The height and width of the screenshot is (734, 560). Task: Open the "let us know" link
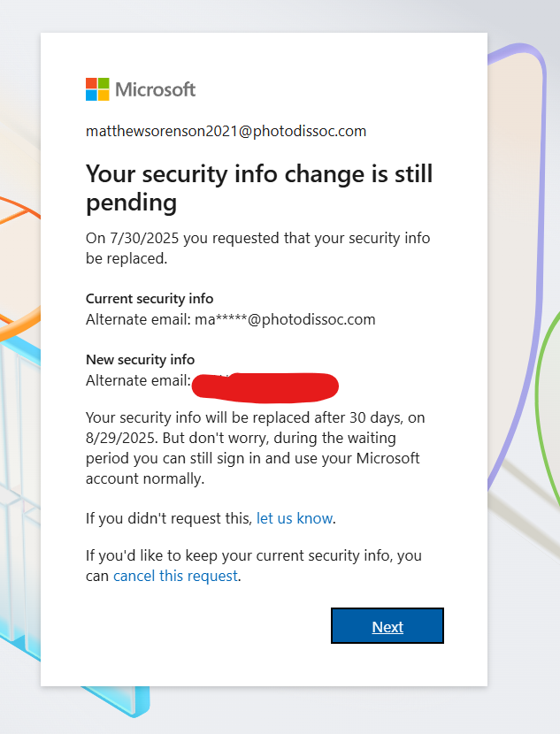(x=295, y=518)
